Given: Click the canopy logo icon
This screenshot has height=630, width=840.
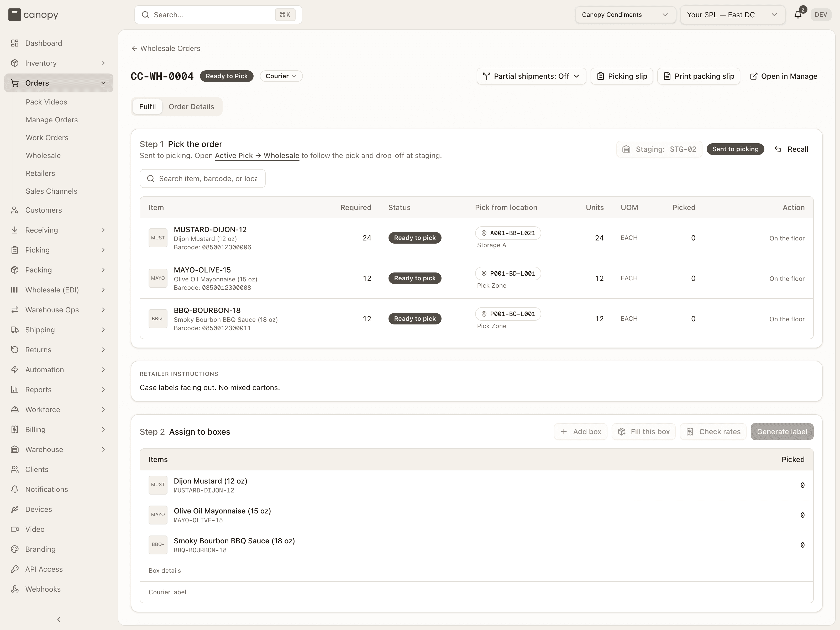Looking at the screenshot, I should (14, 15).
